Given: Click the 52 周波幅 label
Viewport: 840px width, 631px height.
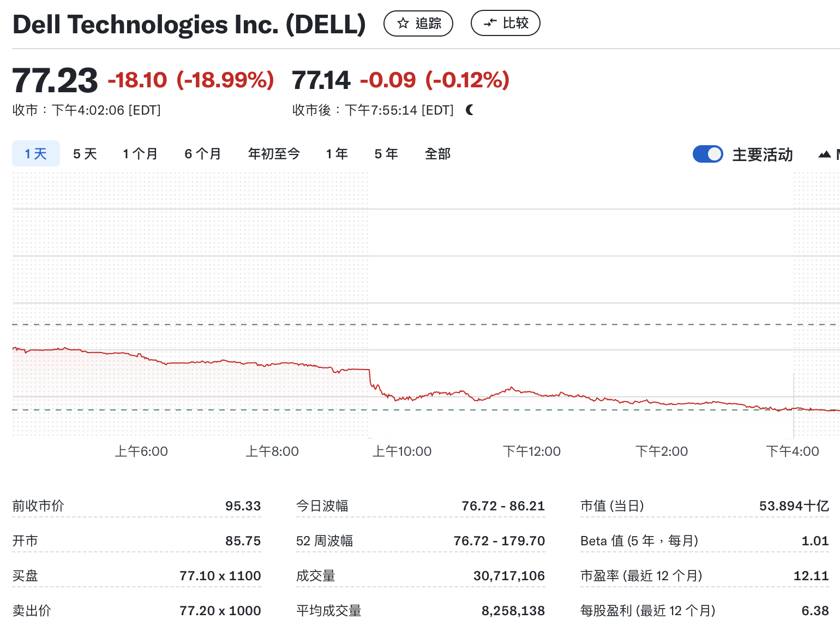Looking at the screenshot, I should 325,541.
